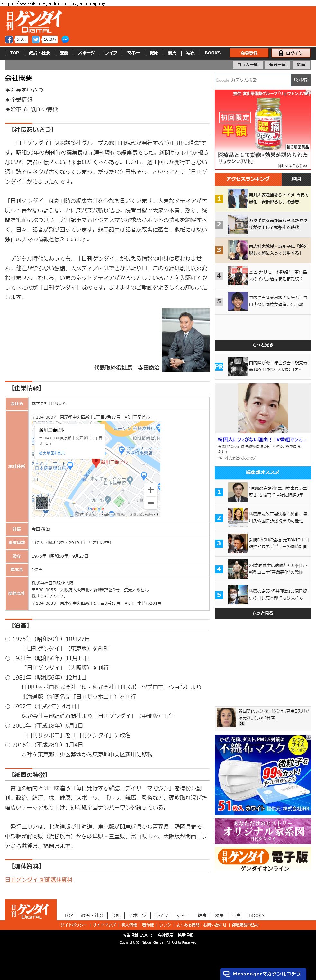
Task: Open the 芸能 menu item
Action: (x=64, y=53)
